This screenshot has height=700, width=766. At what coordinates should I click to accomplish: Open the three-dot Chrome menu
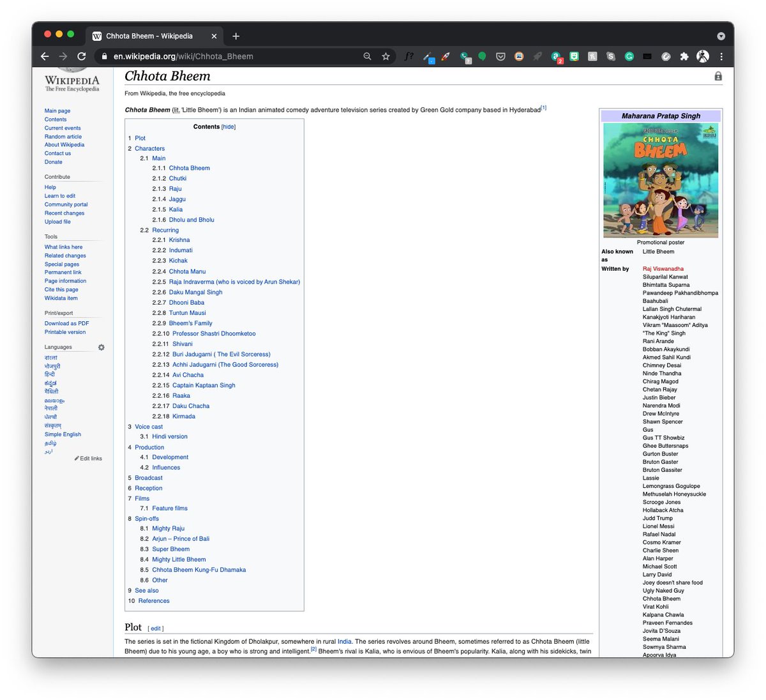(721, 56)
